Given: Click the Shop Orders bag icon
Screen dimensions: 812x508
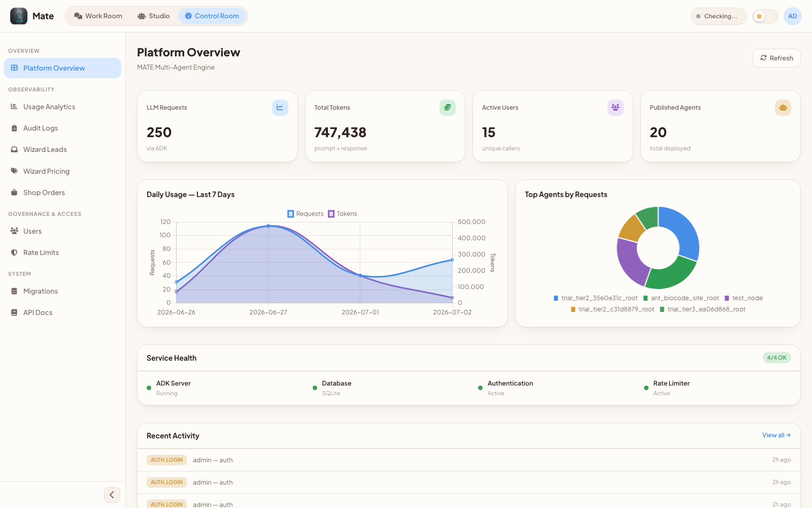Looking at the screenshot, I should (x=14, y=193).
